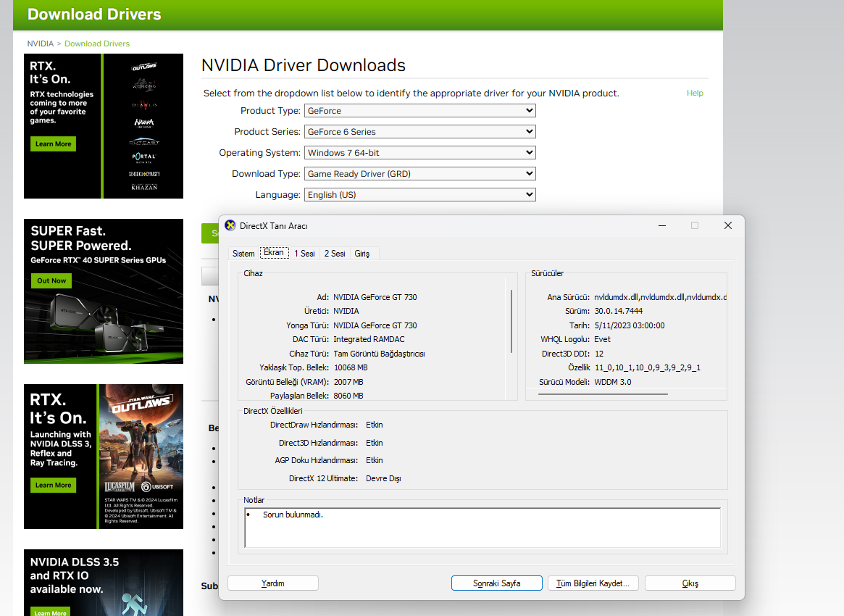Open the Help link on NVIDIA page

[695, 93]
